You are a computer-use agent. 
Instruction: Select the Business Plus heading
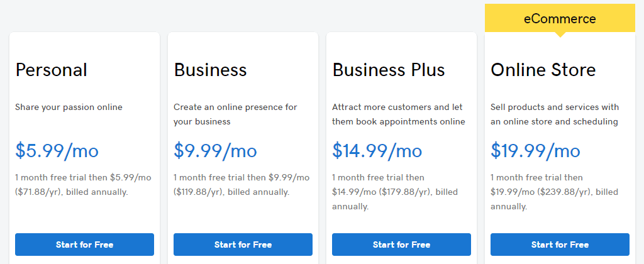pyautogui.click(x=389, y=70)
